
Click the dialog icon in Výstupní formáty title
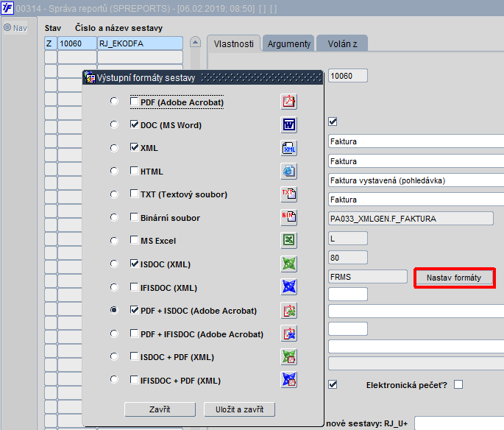[90, 77]
